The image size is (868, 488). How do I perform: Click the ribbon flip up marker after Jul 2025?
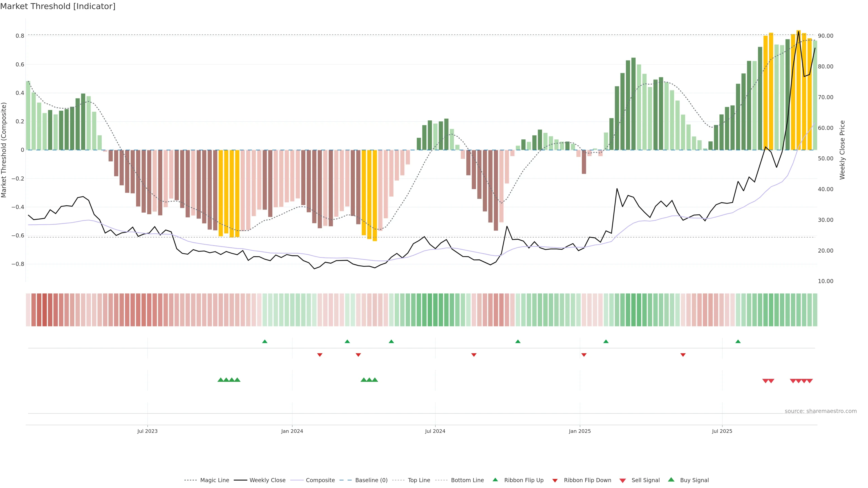(738, 342)
